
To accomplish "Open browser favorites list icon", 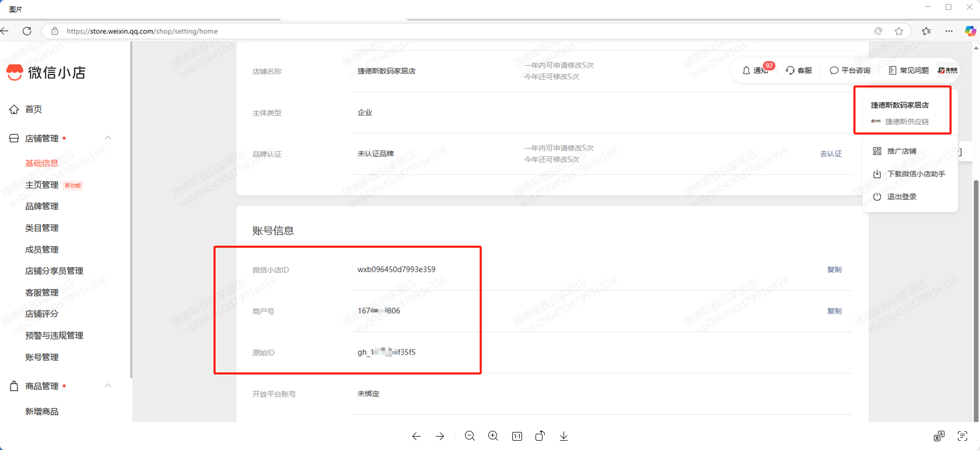I will (x=926, y=31).
